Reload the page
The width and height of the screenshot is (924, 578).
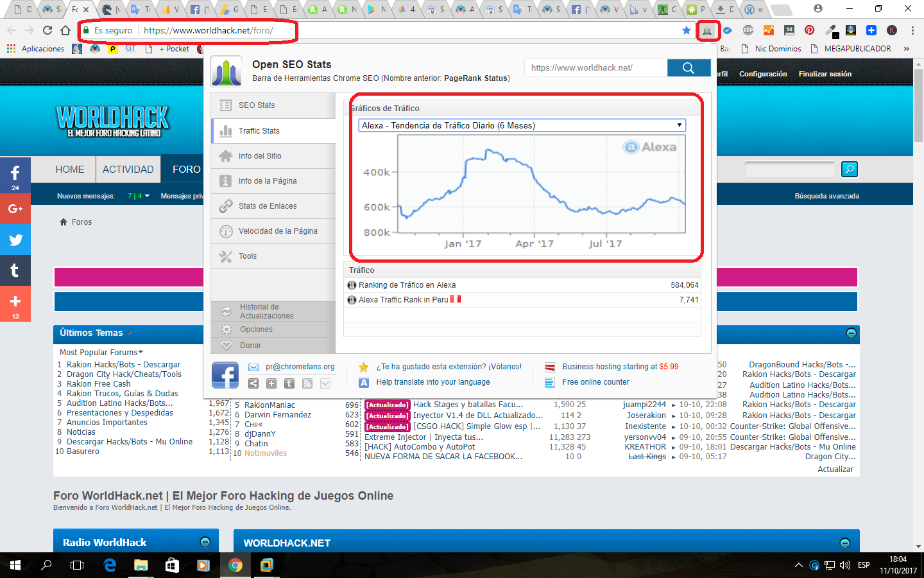tap(47, 30)
